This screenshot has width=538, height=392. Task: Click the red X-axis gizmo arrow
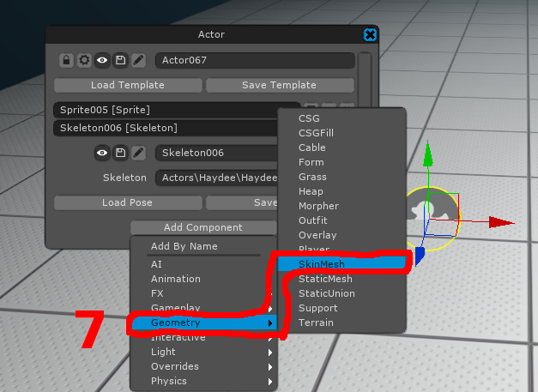[501, 222]
